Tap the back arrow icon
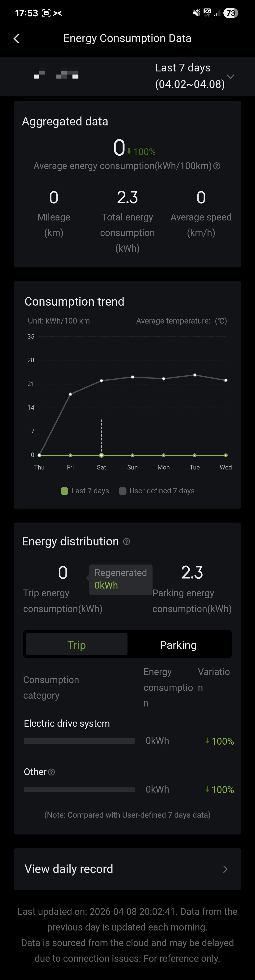 click(17, 38)
